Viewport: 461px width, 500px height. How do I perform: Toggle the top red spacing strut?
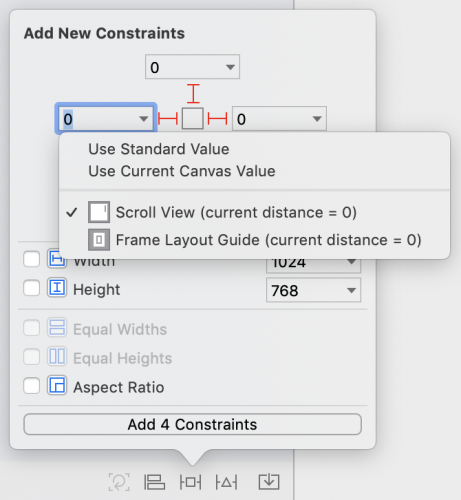(x=193, y=94)
